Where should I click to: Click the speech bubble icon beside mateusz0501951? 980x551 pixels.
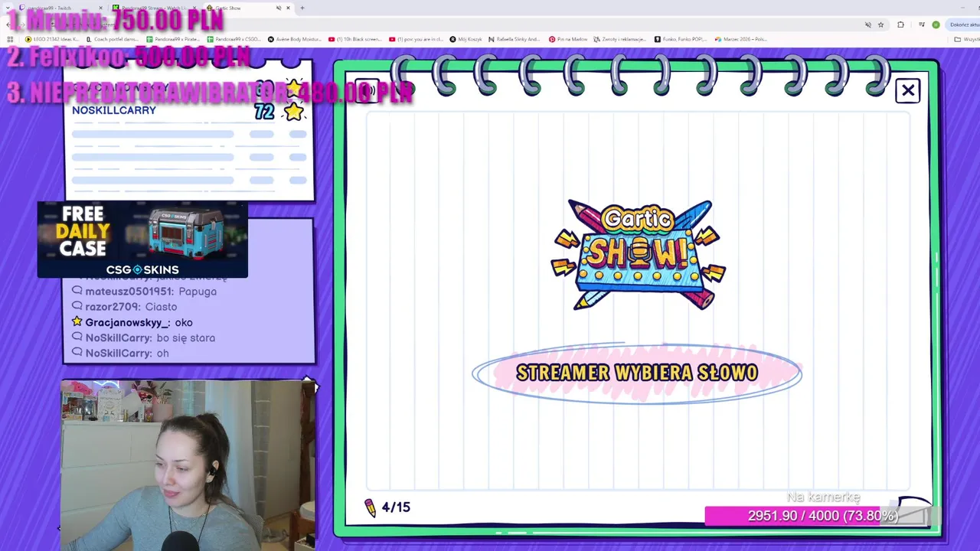click(x=77, y=292)
